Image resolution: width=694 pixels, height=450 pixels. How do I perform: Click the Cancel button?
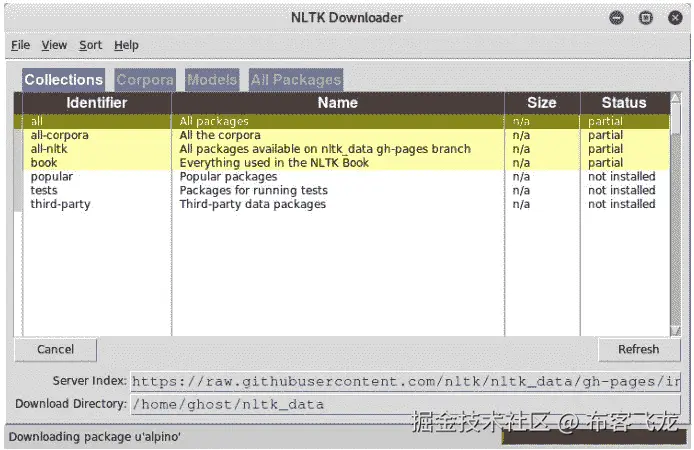[x=55, y=350]
